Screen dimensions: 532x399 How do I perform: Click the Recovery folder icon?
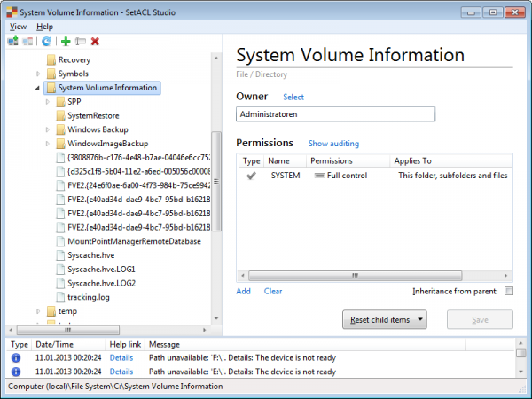(51, 59)
